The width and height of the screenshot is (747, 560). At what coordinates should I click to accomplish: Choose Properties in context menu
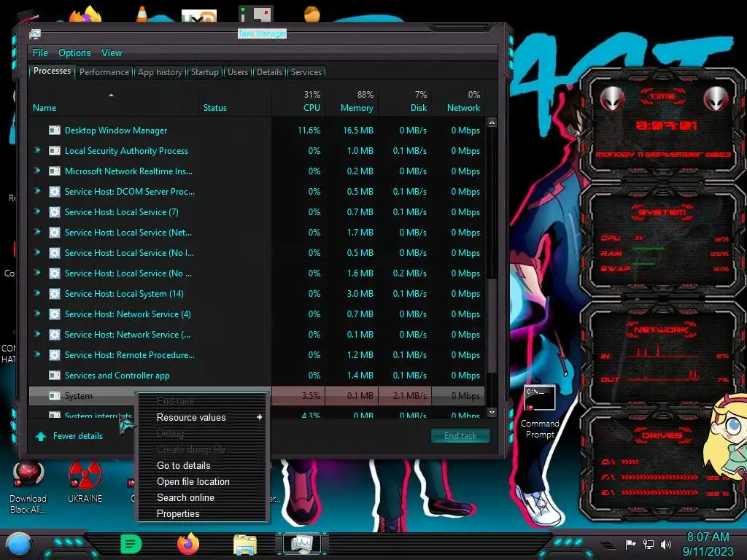204,513
